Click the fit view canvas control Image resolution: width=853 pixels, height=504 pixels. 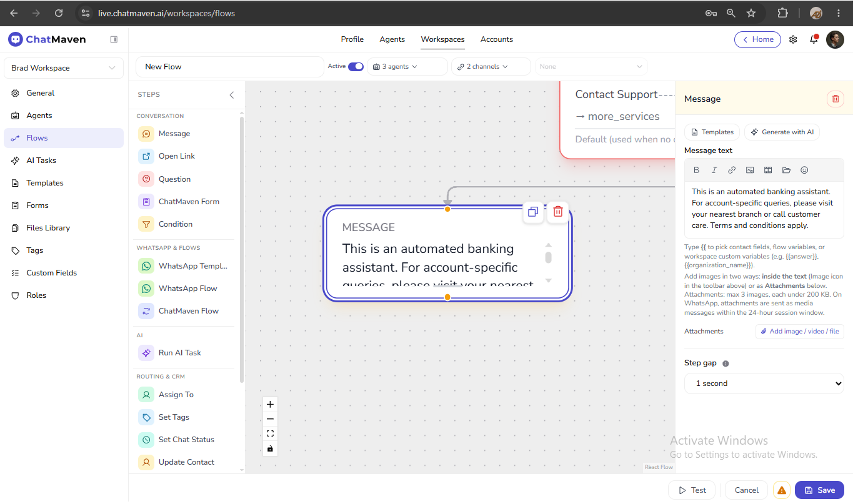(270, 433)
